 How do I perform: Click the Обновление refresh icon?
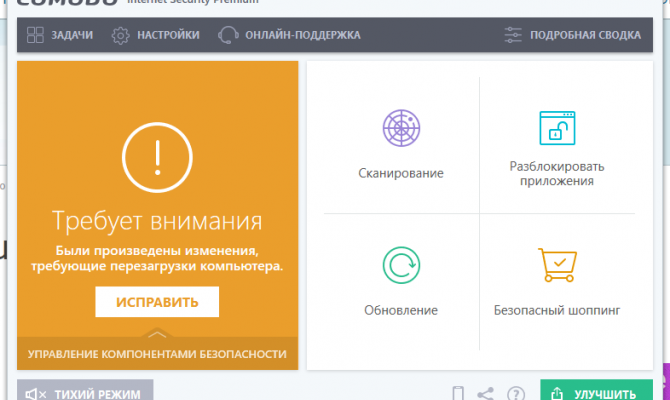pos(401,265)
